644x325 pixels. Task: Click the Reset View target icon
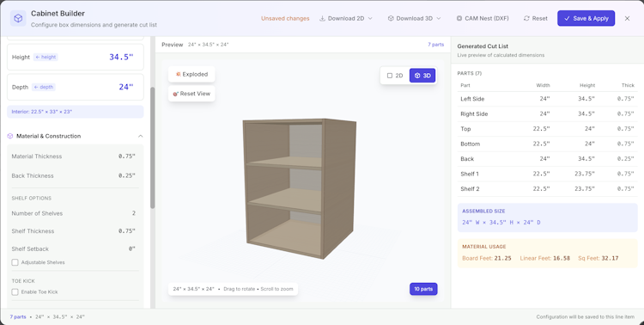[x=176, y=94]
